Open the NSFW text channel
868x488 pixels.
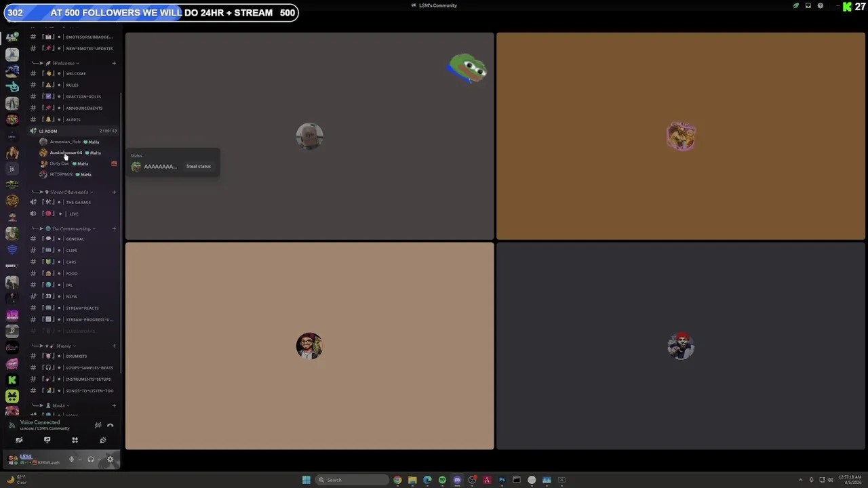pos(73,296)
